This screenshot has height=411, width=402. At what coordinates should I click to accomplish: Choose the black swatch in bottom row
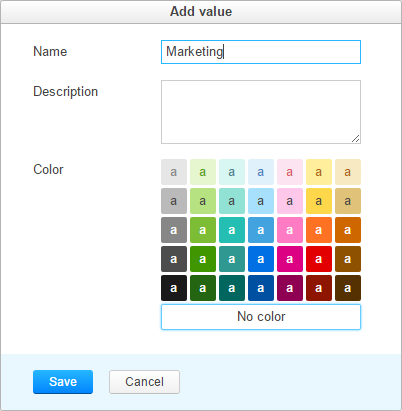[x=174, y=288]
